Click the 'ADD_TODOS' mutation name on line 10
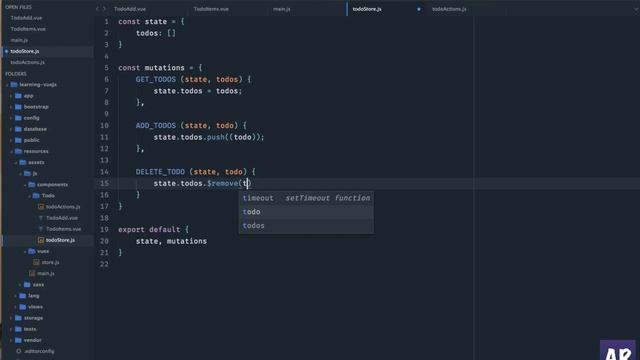 click(x=156, y=125)
